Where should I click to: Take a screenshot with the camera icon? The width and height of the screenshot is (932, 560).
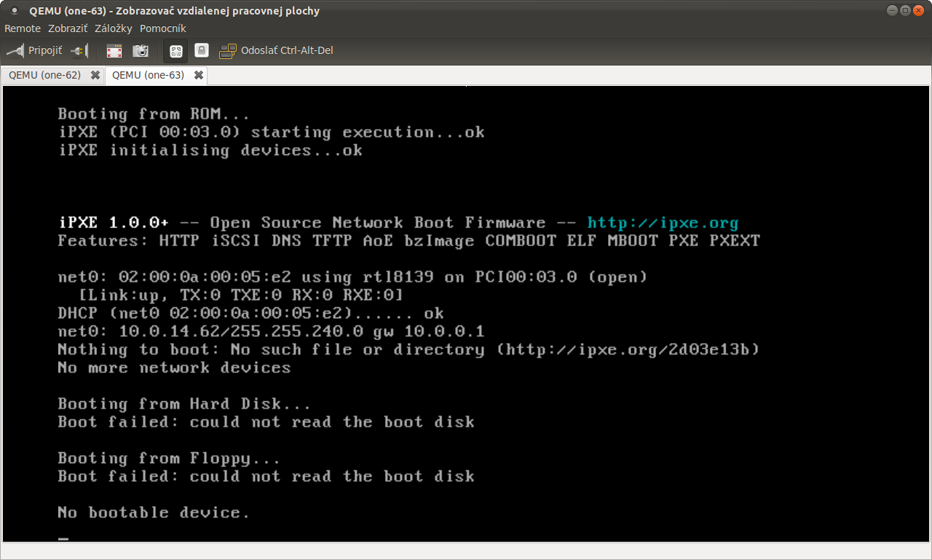[x=141, y=51]
